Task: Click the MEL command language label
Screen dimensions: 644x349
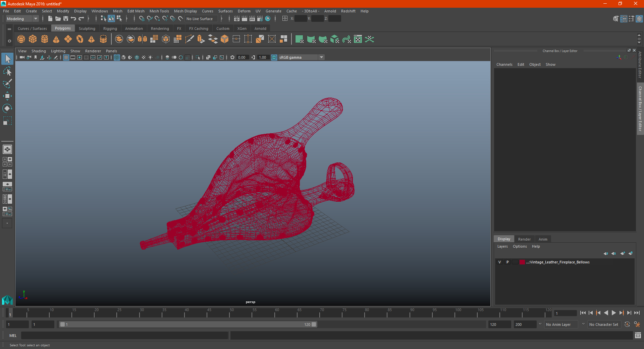Action: [13, 336]
